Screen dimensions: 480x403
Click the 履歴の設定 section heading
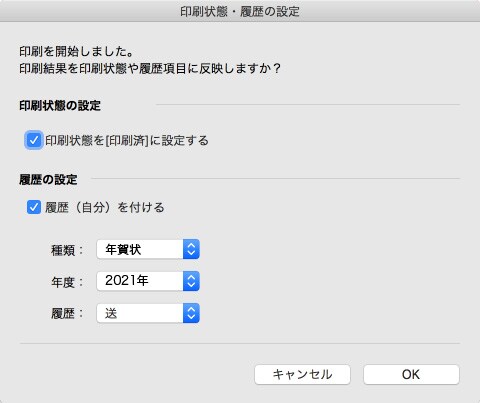(48, 180)
